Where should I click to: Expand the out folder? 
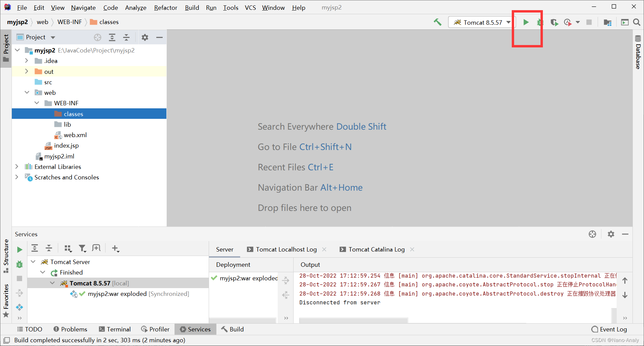pos(27,71)
